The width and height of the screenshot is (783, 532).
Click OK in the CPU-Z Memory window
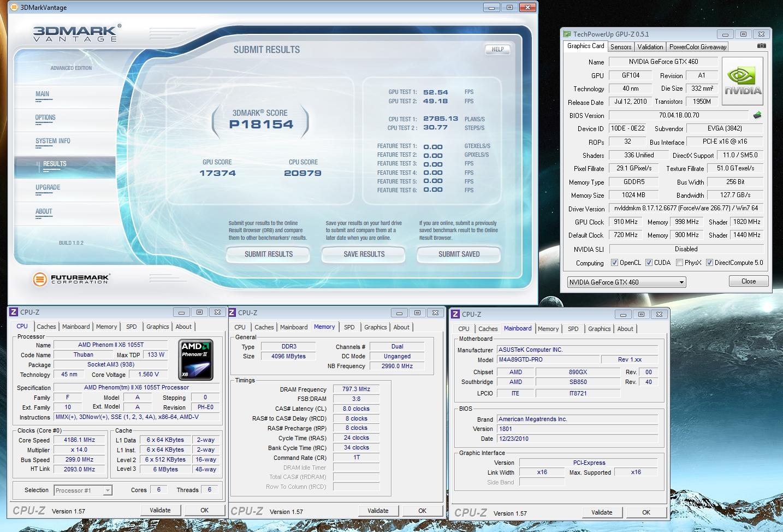point(422,511)
